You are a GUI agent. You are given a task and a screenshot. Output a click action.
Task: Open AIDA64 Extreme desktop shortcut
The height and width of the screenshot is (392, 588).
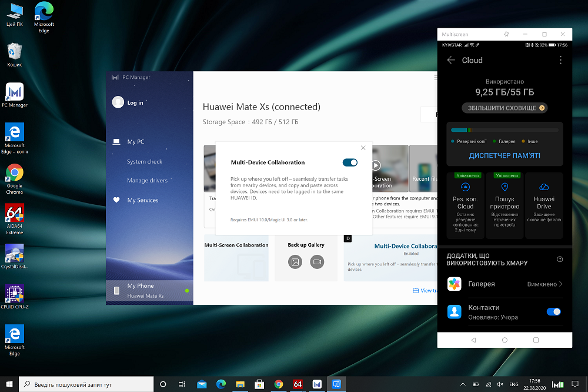15,220
